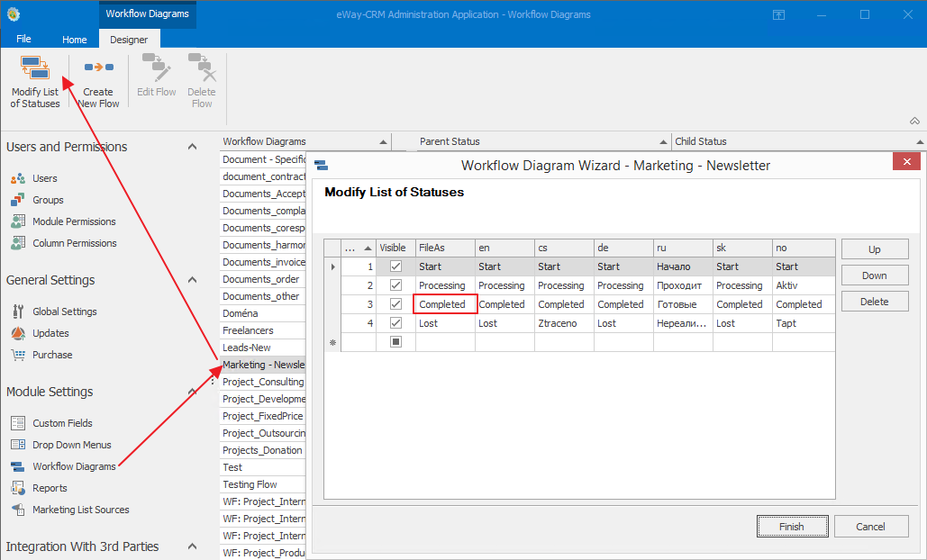
Task: Click the Finish button
Action: pyautogui.click(x=792, y=527)
